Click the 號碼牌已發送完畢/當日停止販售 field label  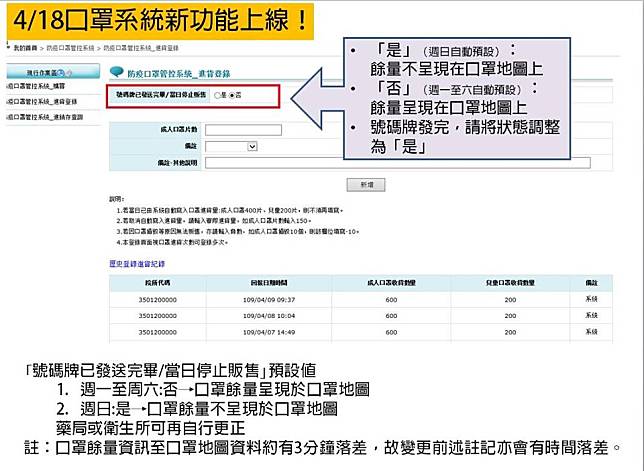click(x=161, y=95)
